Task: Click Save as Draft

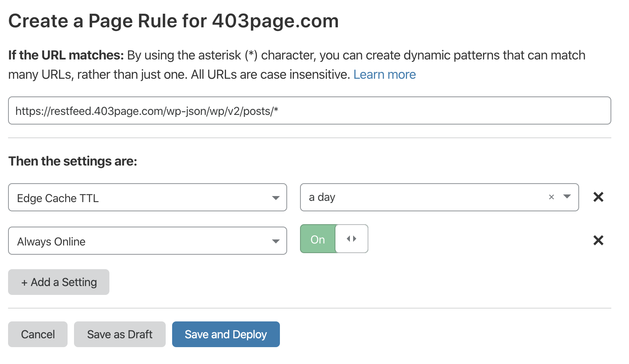Action: pyautogui.click(x=119, y=334)
